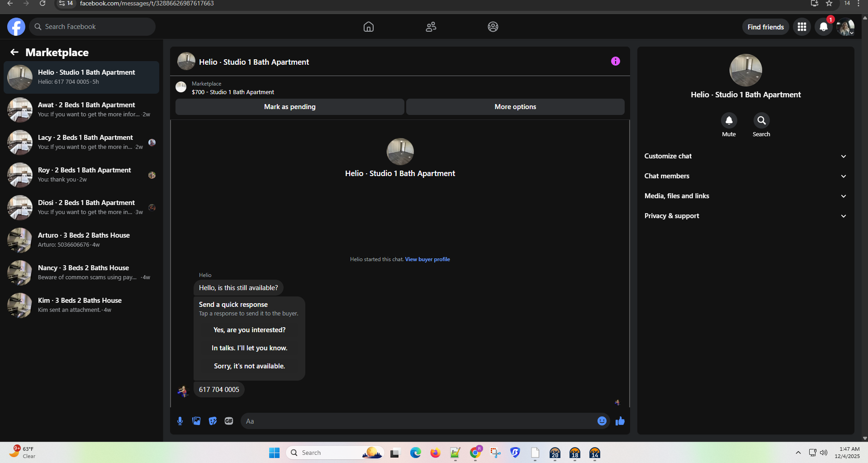
Task: Open the Home feed icon
Action: (369, 27)
